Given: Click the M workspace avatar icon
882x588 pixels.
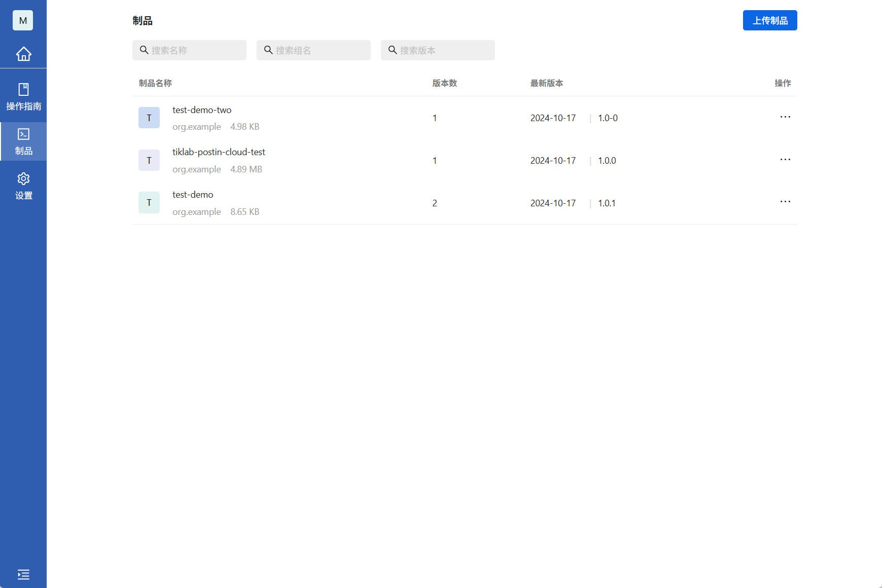Looking at the screenshot, I should [23, 20].
